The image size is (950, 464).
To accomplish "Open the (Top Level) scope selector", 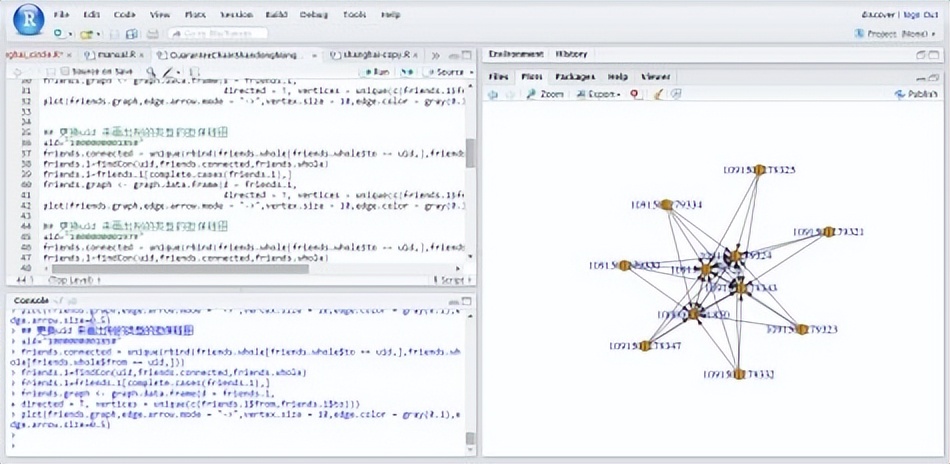I will 75,280.
